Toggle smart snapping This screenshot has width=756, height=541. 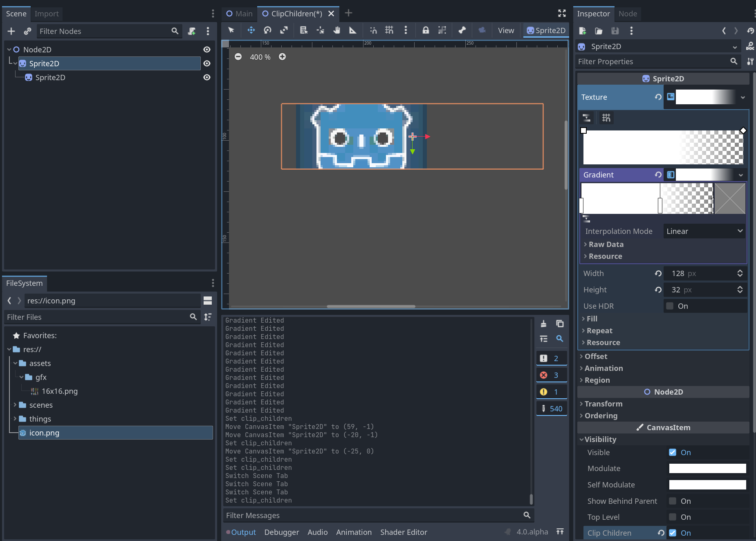(373, 30)
